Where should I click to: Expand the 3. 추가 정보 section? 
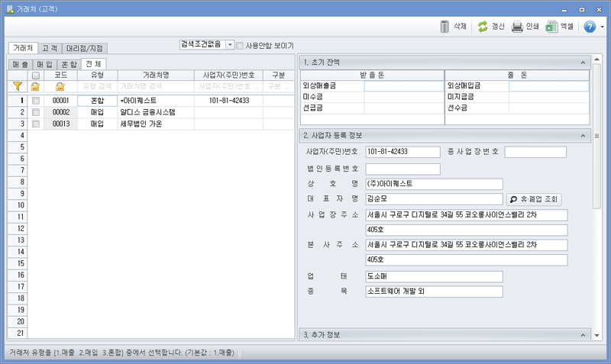pos(582,335)
